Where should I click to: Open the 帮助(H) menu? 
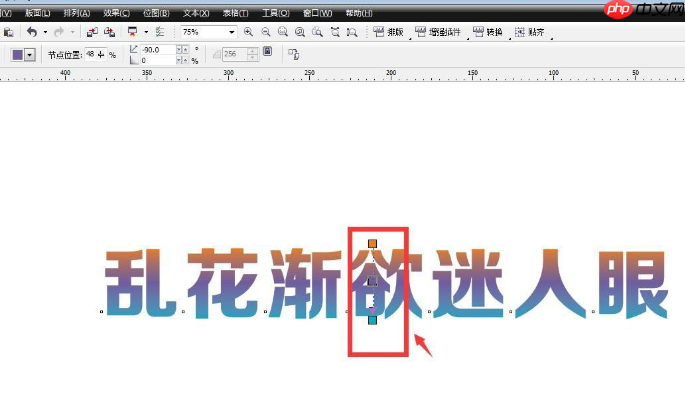[359, 13]
